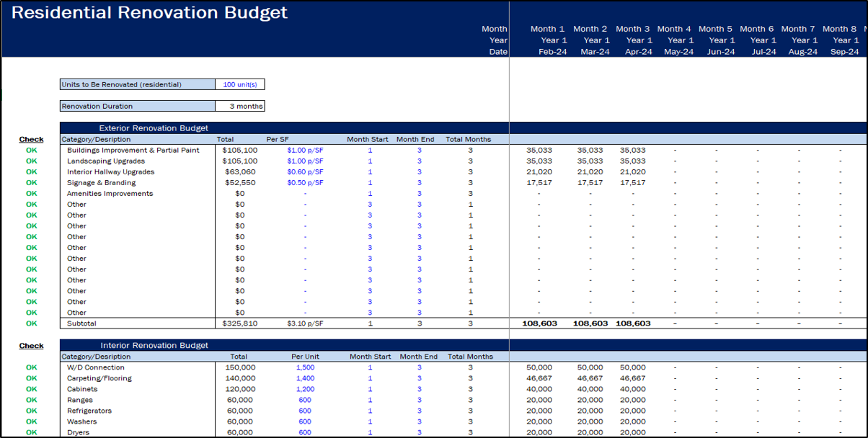Select the Signage & Branding total $52,550
This screenshot has height=438, width=868.
[x=239, y=182]
